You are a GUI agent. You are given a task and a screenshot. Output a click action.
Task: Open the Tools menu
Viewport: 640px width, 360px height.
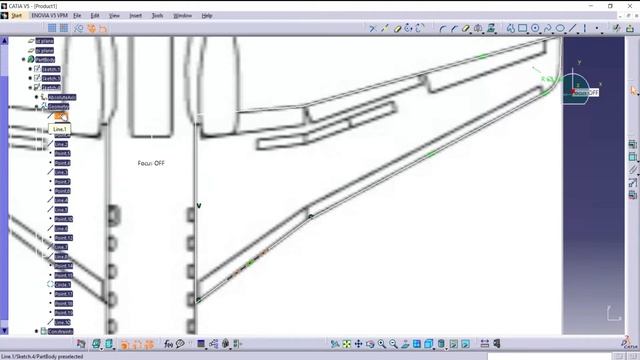click(x=157, y=16)
